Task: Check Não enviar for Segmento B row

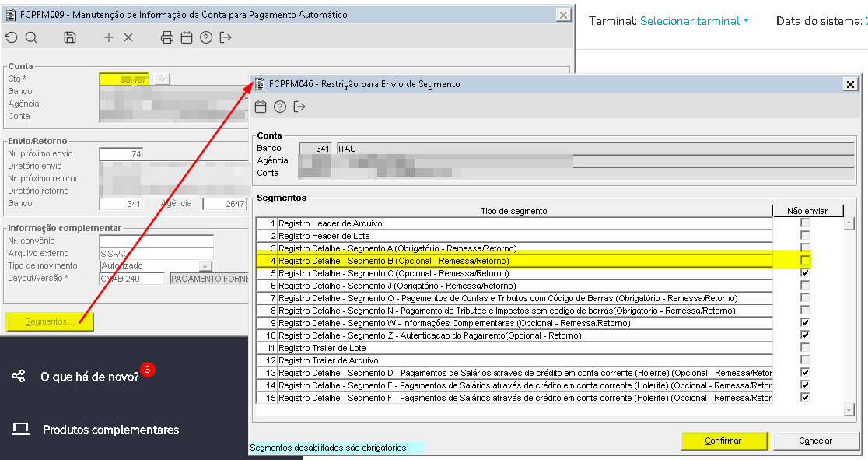Action: (805, 261)
